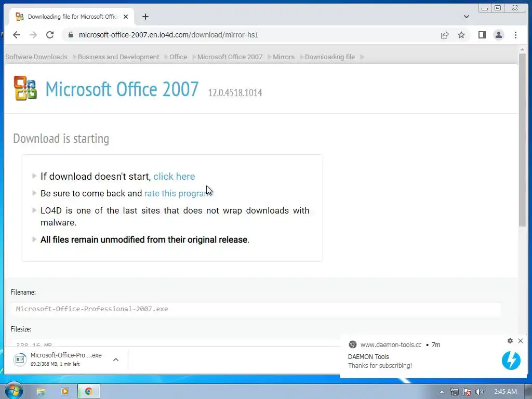Open the tab search chevron

point(466,17)
